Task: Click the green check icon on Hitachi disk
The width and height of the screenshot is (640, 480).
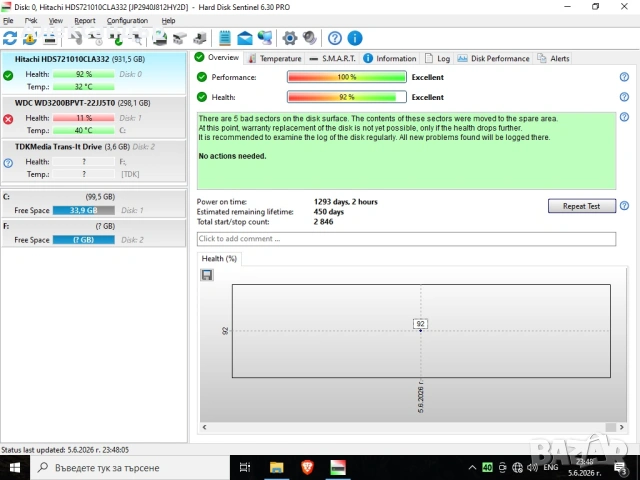Action: click(x=8, y=75)
